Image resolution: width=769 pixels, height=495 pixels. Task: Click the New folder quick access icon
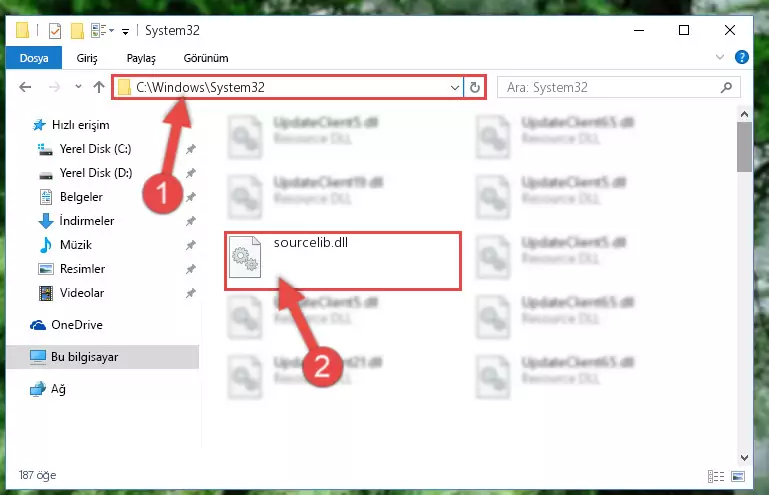point(77,31)
